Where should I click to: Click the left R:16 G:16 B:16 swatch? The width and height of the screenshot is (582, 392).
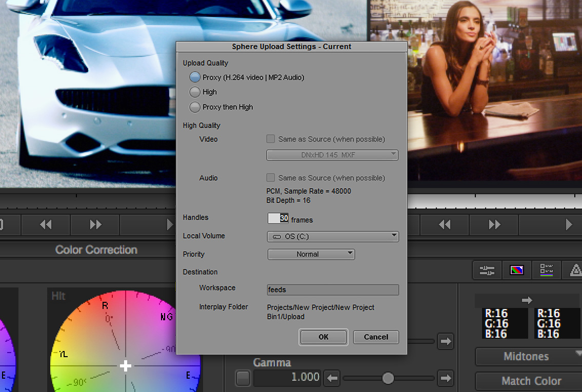505,323
